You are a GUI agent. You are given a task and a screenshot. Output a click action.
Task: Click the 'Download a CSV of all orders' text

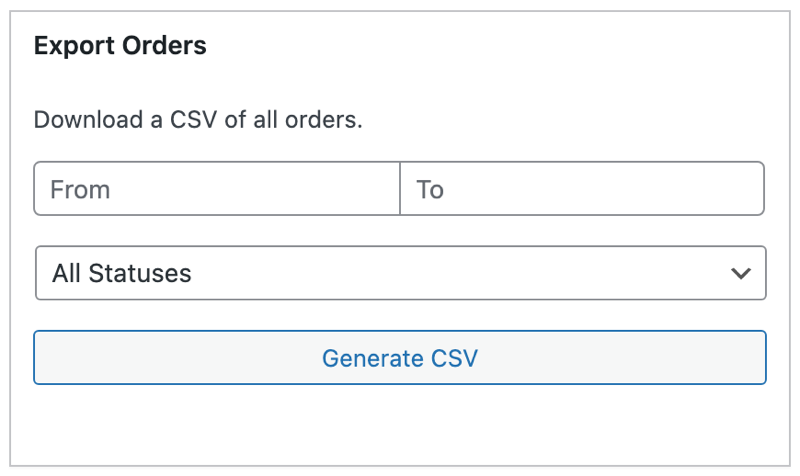click(198, 122)
